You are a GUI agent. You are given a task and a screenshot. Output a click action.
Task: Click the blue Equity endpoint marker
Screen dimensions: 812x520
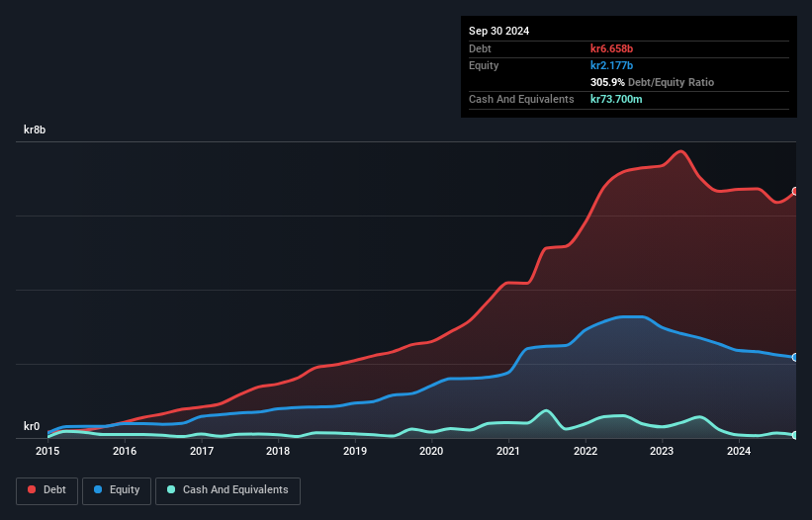click(795, 357)
